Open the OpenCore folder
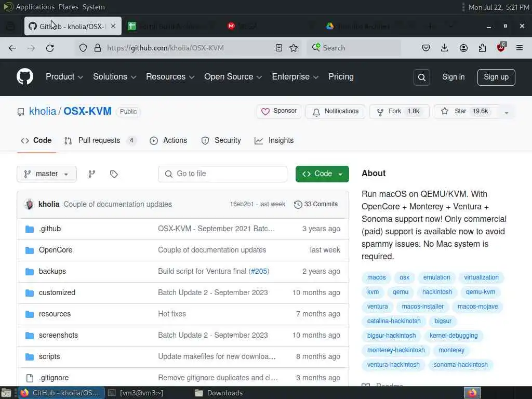The image size is (532, 399). pyautogui.click(x=56, y=250)
